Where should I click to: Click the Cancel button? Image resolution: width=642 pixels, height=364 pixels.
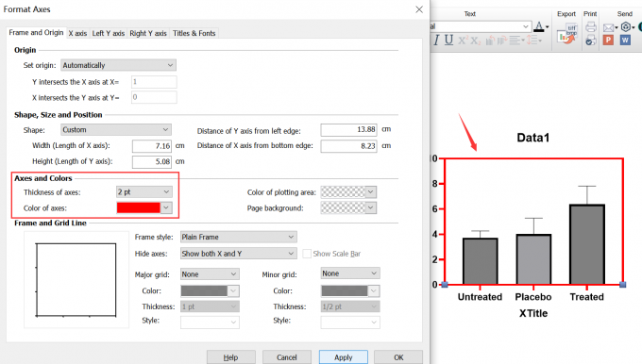[287, 357]
